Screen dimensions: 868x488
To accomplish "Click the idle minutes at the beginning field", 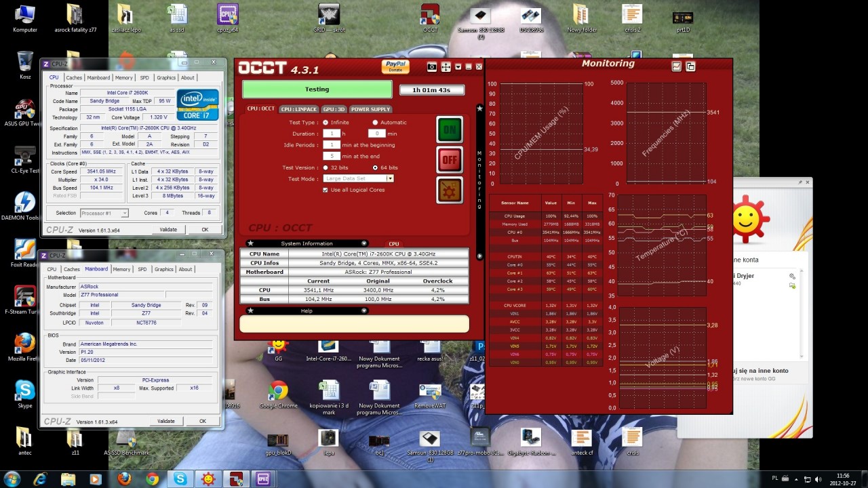I will click(x=331, y=145).
